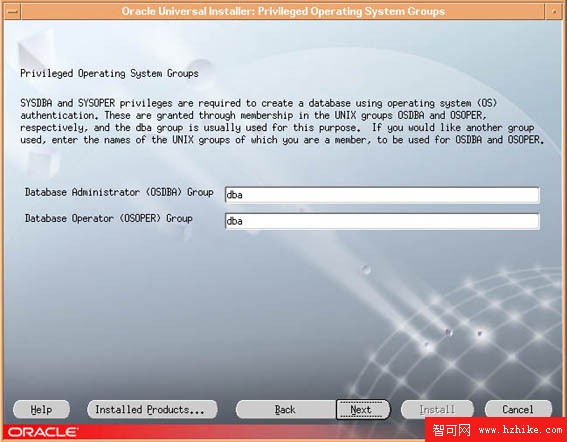Proceed with the Next button
Screen dimensions: 567x442
tap(363, 409)
